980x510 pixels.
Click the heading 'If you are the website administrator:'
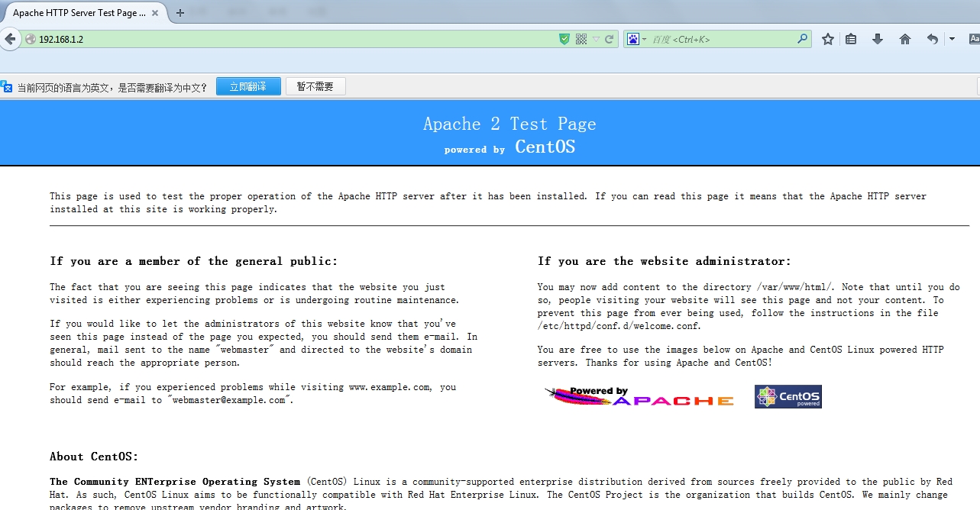[x=664, y=261]
